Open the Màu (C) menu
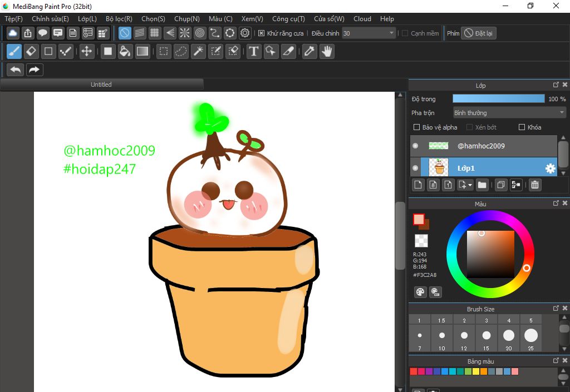The width and height of the screenshot is (570, 392). click(x=220, y=19)
